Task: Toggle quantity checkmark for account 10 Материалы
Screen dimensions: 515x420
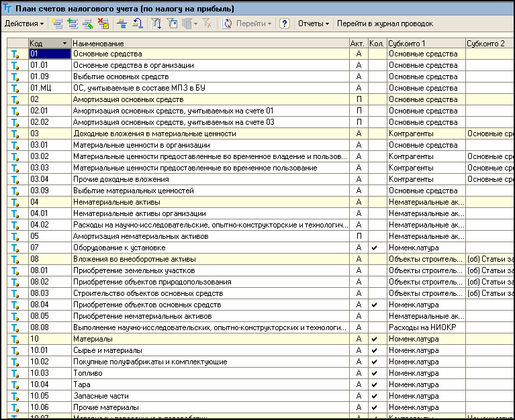Action: point(375,339)
